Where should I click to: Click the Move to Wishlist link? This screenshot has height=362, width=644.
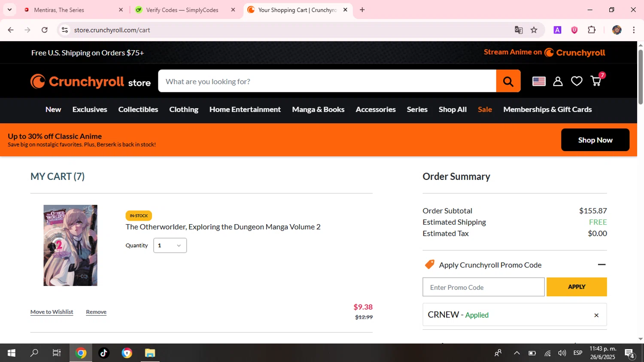[x=52, y=312]
